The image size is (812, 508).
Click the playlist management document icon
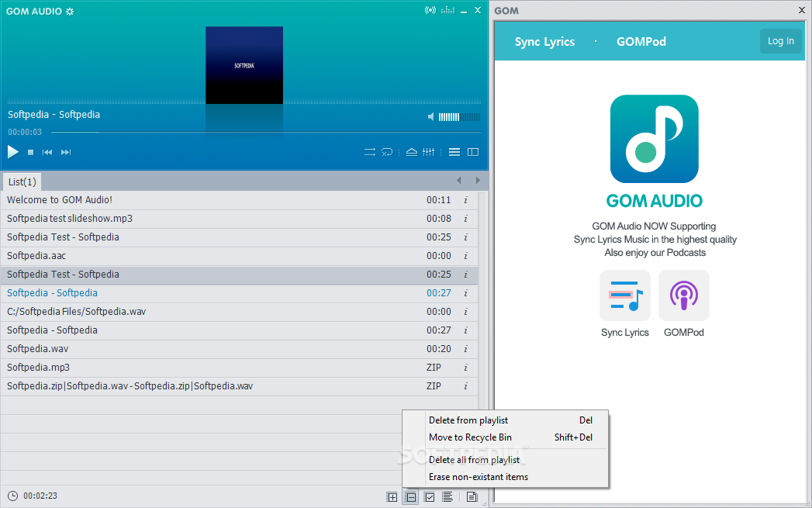472,497
